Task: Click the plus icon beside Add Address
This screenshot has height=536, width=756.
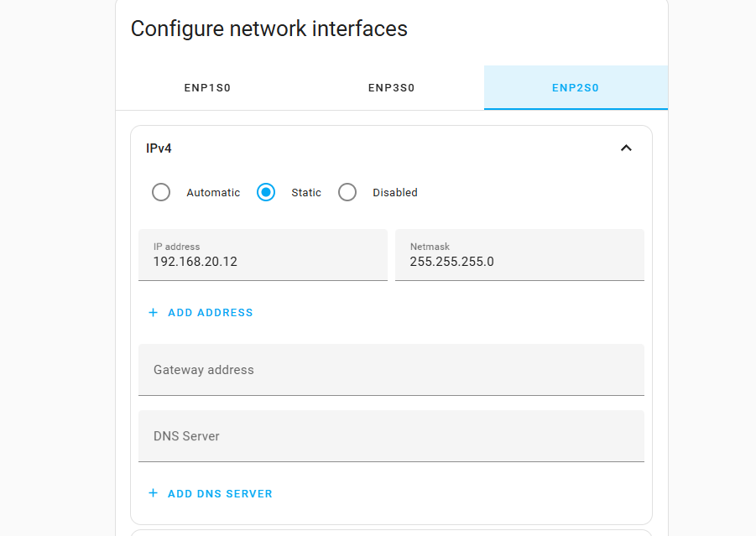Action: (x=153, y=313)
